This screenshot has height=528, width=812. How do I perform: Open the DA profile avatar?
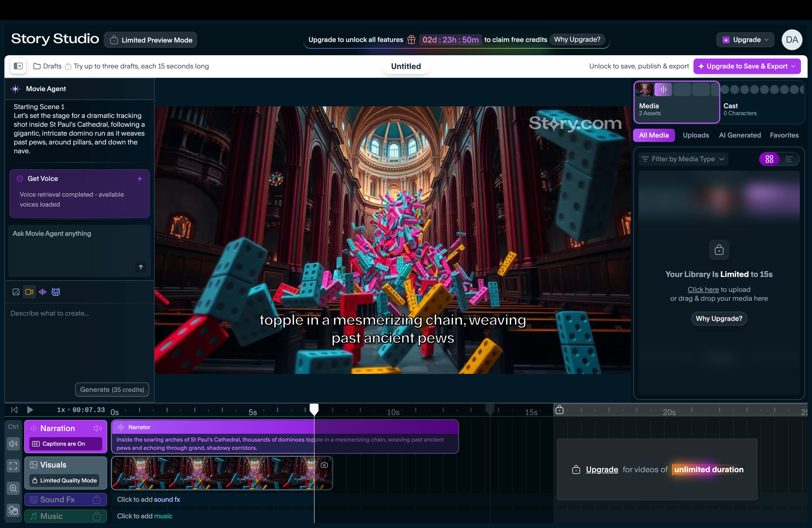792,39
